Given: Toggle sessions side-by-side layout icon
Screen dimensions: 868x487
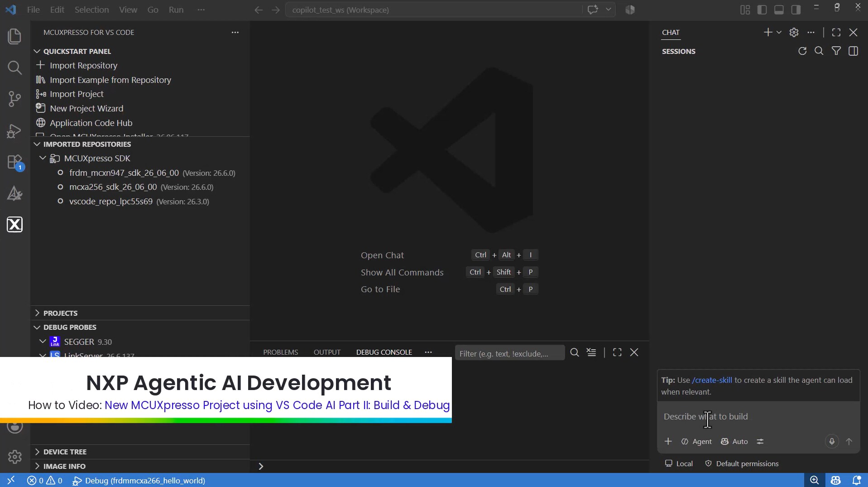Looking at the screenshot, I should coord(854,51).
